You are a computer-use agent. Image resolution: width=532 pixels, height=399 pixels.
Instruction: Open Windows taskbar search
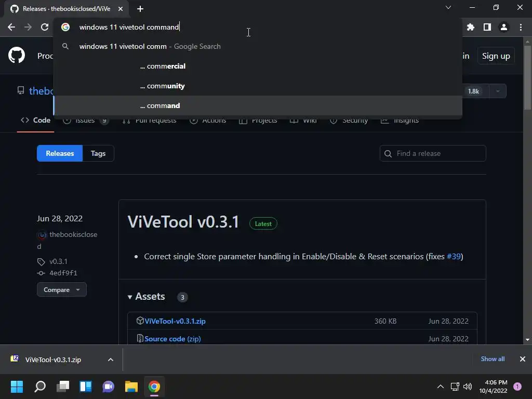click(x=40, y=387)
